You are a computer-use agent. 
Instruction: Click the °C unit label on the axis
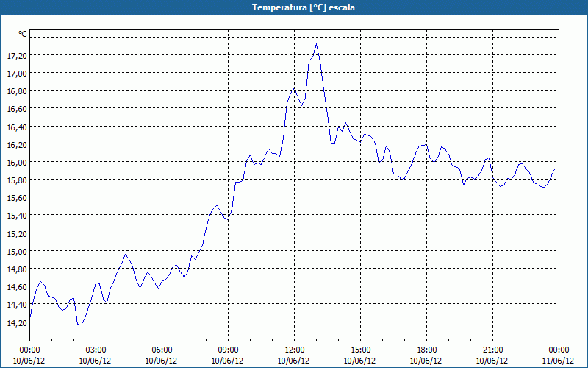pyautogui.click(x=23, y=34)
